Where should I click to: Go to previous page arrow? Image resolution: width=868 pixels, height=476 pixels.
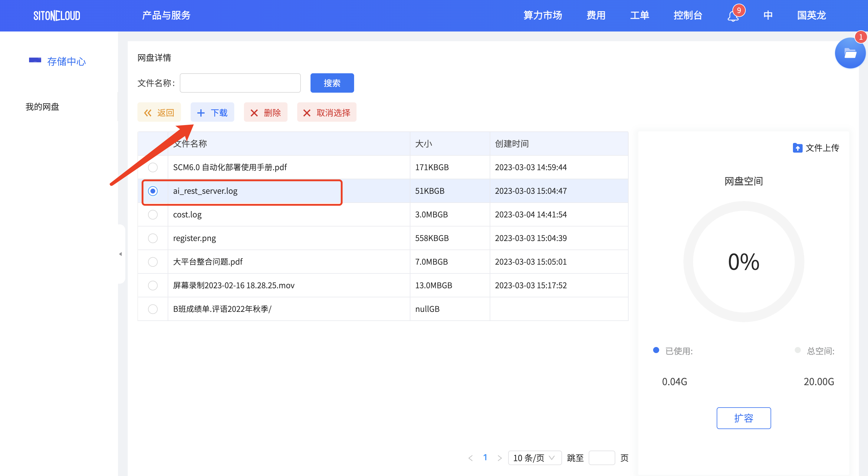(470, 458)
